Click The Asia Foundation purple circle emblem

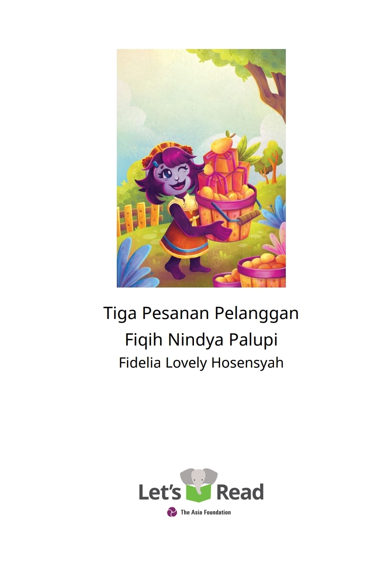click(x=172, y=512)
